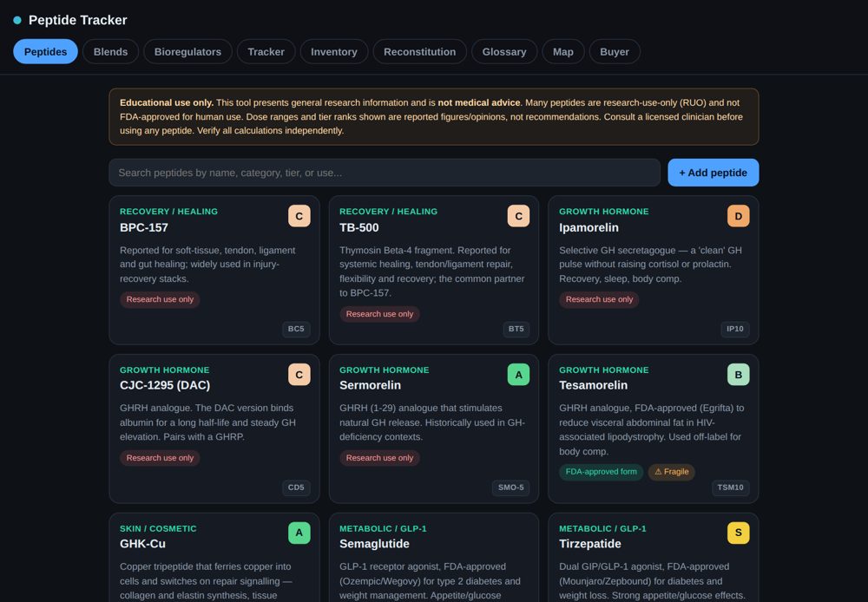Click tier C badge on TB-500 card
Image resolution: width=868 pixels, height=602 pixels.
coord(519,216)
